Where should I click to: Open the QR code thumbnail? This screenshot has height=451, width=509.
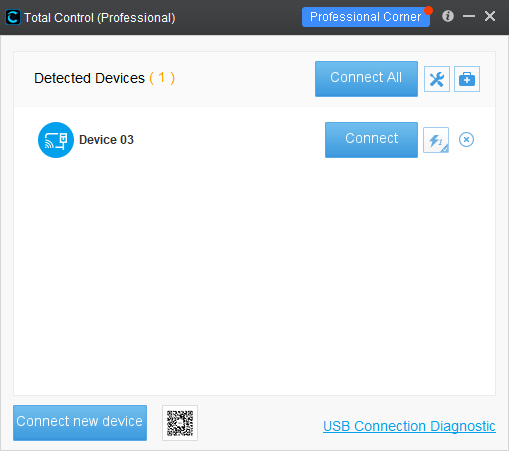pyautogui.click(x=180, y=423)
